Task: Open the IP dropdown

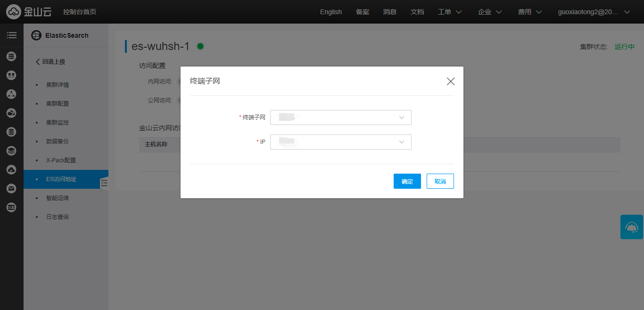Action: pos(341,142)
